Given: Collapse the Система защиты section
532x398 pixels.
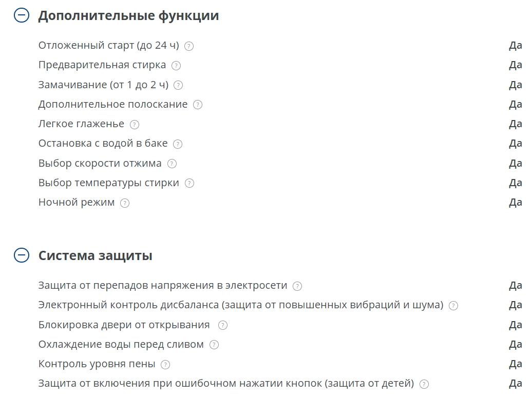Looking at the screenshot, I should 22,255.
